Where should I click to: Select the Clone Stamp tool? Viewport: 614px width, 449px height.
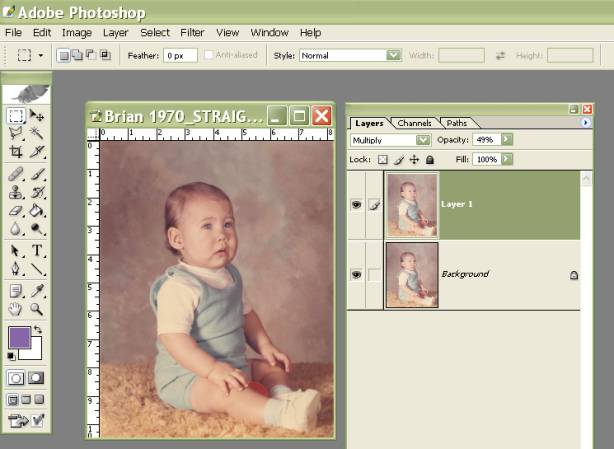click(16, 192)
